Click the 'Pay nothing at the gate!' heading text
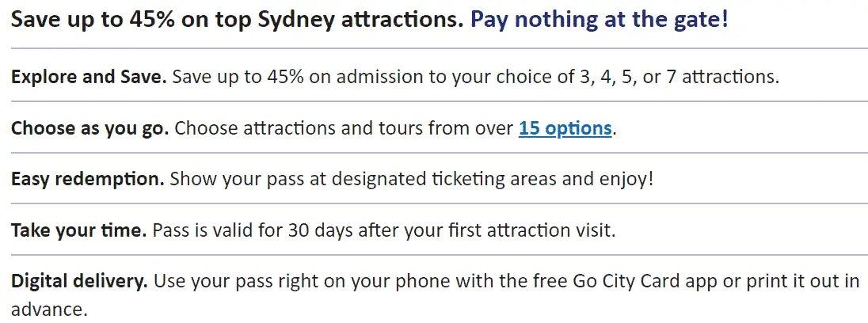 tap(599, 21)
